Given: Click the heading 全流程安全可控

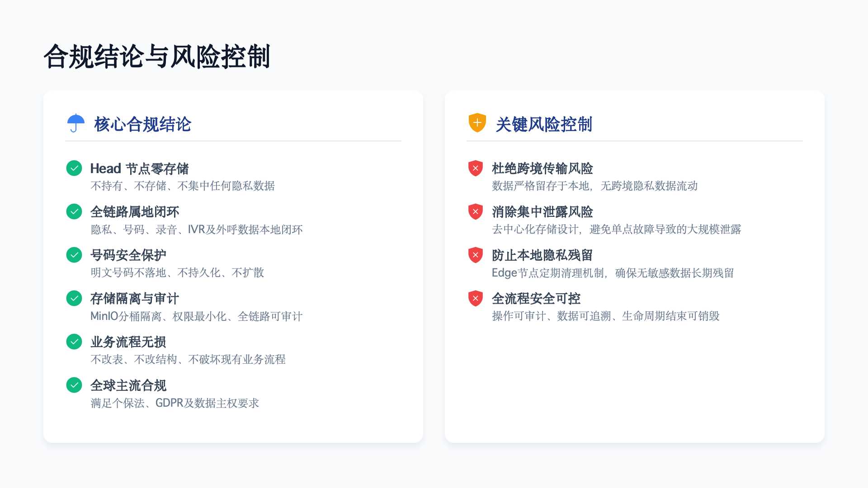Looking at the screenshot, I should (536, 299).
